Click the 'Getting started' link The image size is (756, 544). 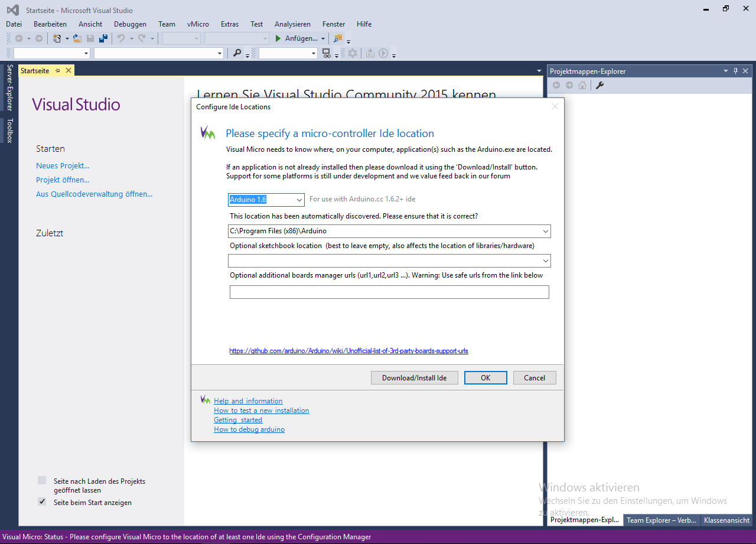pos(238,420)
